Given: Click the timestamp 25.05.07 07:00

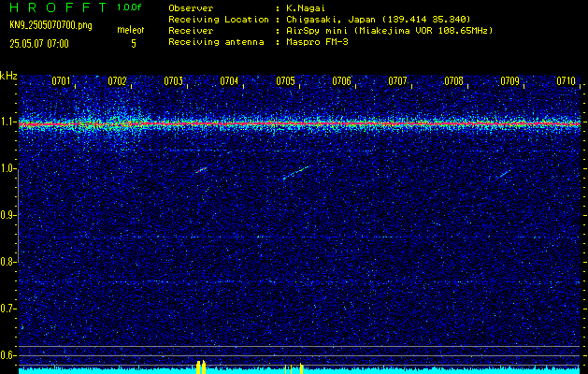Looking at the screenshot, I should (x=39, y=44).
